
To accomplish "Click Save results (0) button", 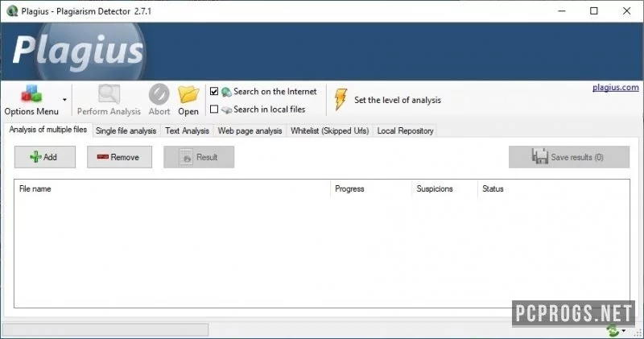I will coord(569,157).
